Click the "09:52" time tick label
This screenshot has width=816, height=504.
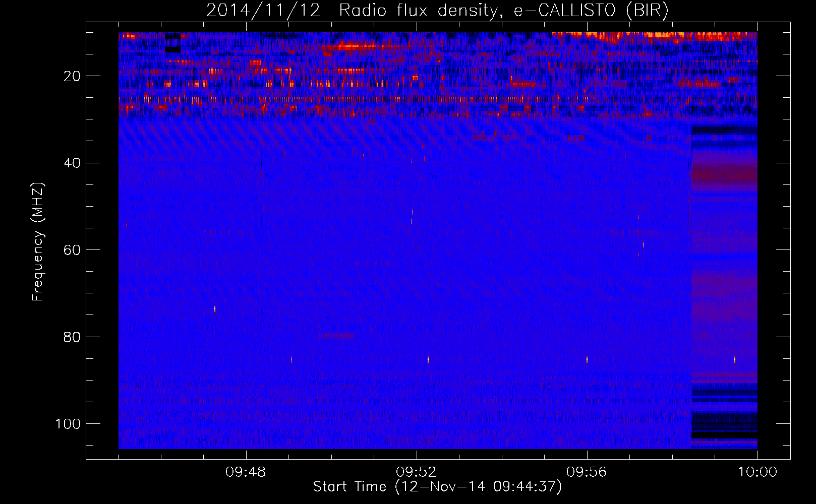[416, 472]
